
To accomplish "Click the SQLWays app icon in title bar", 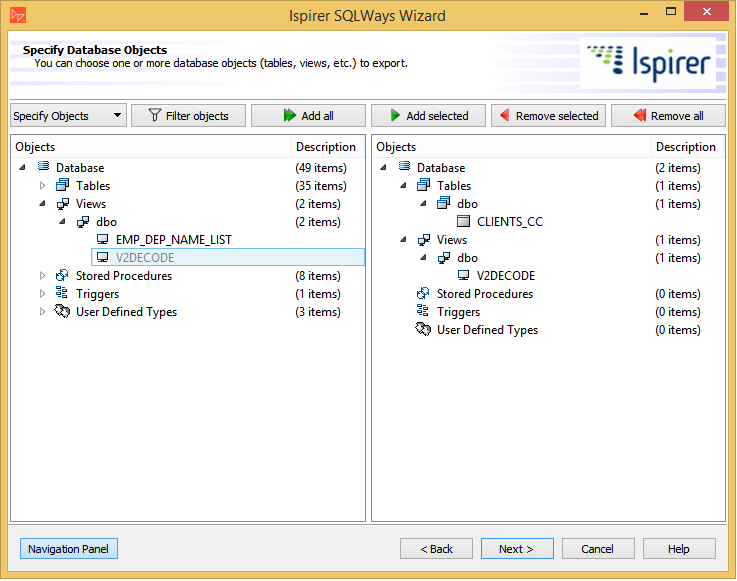I will [18, 15].
